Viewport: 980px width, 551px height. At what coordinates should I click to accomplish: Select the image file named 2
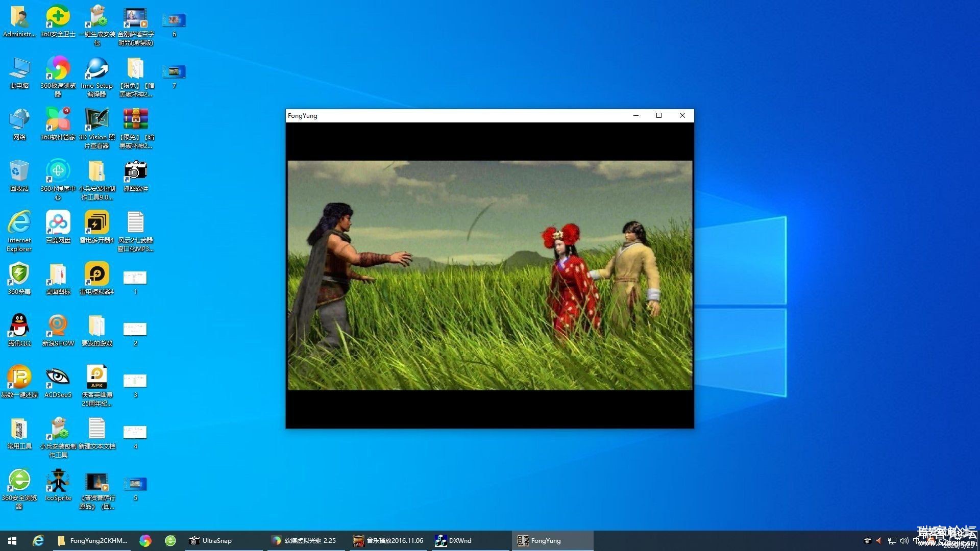[x=135, y=334]
